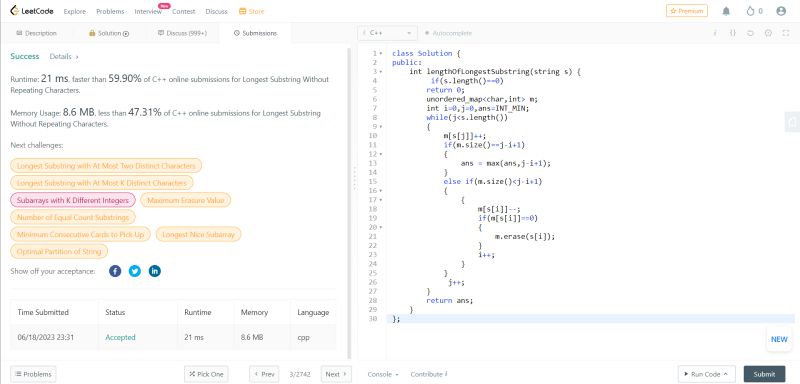Open the Discuss (999+) tab
Viewport: 800px width, 384px height.
(183, 33)
